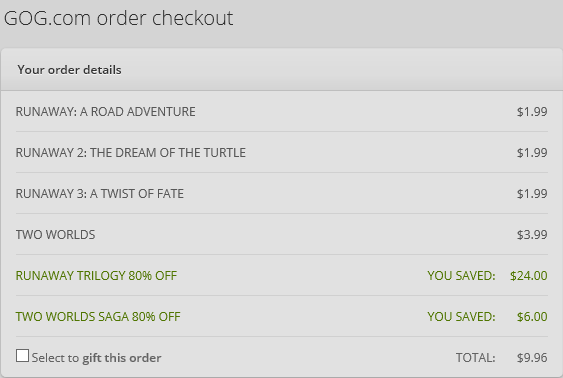The image size is (563, 378).
Task: Click YOU SAVED label for Runaway Trilogy
Action: (461, 275)
